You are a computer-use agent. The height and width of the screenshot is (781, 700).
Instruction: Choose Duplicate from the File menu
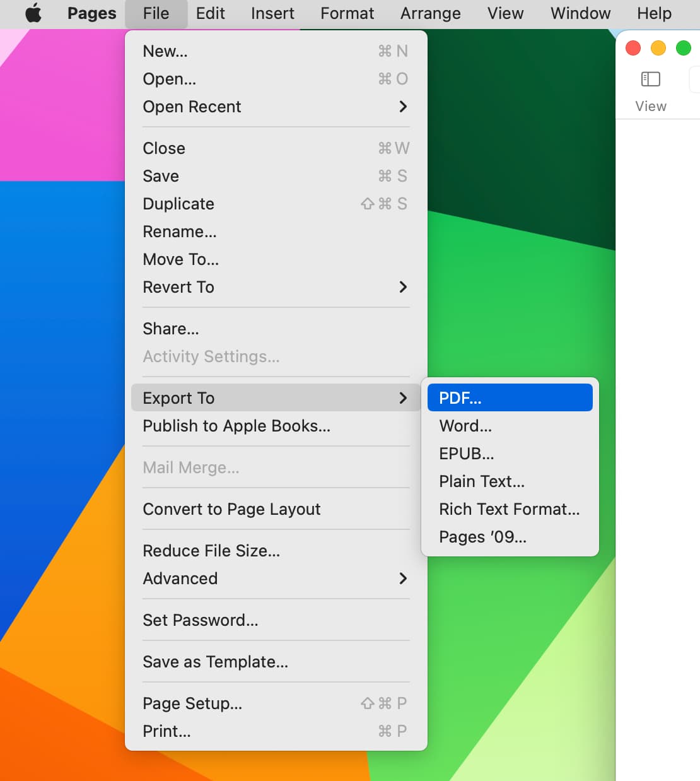tap(276, 204)
